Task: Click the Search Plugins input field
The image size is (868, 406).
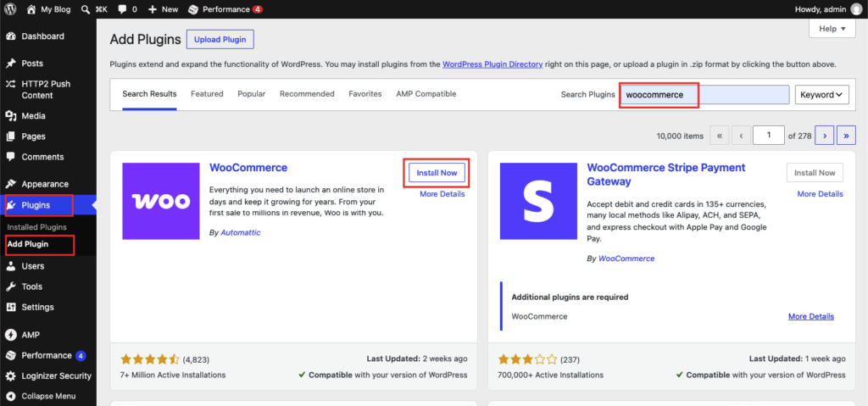Action: pyautogui.click(x=704, y=95)
